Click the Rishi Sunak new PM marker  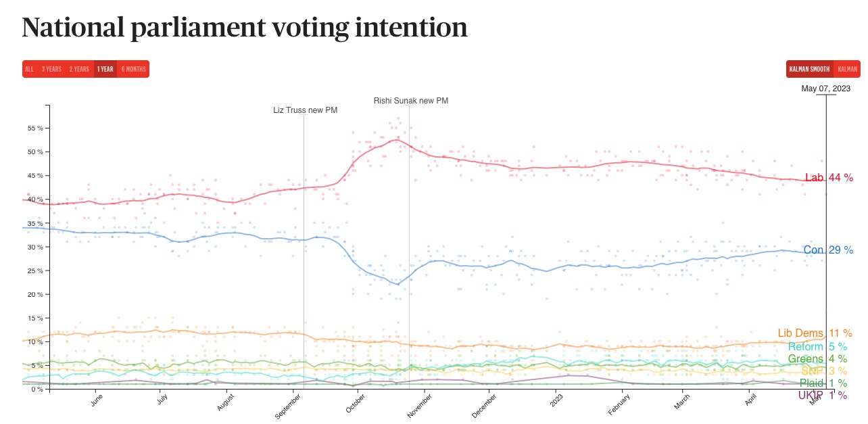(411, 101)
